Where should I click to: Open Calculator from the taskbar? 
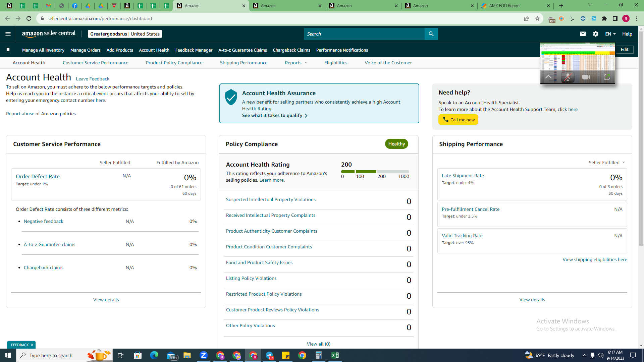click(x=319, y=355)
